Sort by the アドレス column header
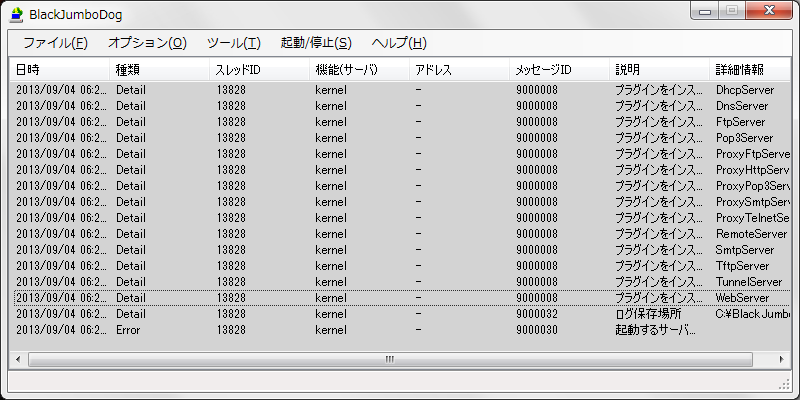 460,70
